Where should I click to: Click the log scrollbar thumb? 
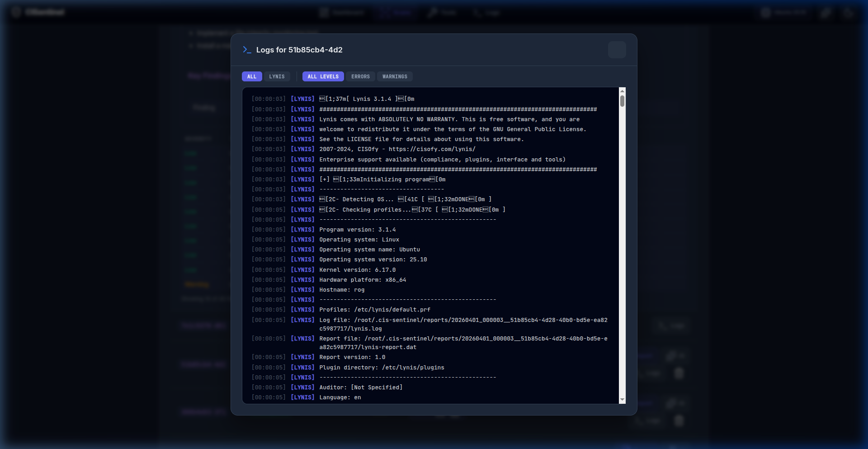click(x=622, y=101)
